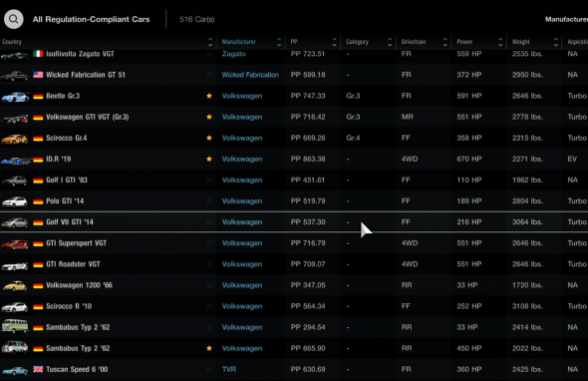The image size is (588, 381).
Task: Click the 3108 lbs. weight value
Action: 527,306
